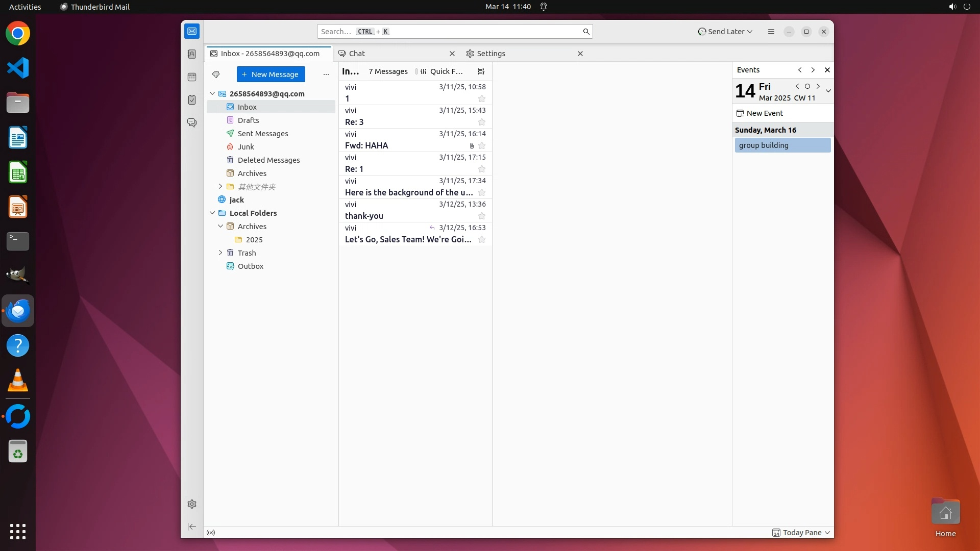Expand the Trash folder in Local Folders

click(x=220, y=253)
